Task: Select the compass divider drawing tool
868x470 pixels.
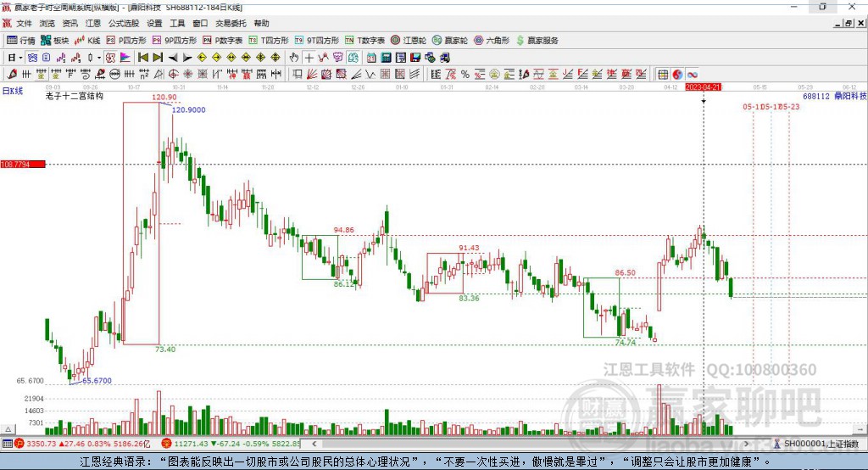Action: [159, 75]
